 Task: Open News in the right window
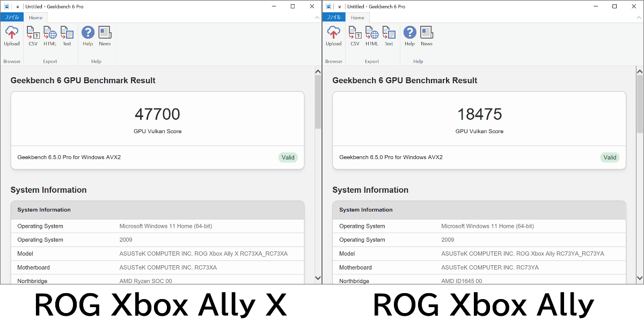pos(427,36)
